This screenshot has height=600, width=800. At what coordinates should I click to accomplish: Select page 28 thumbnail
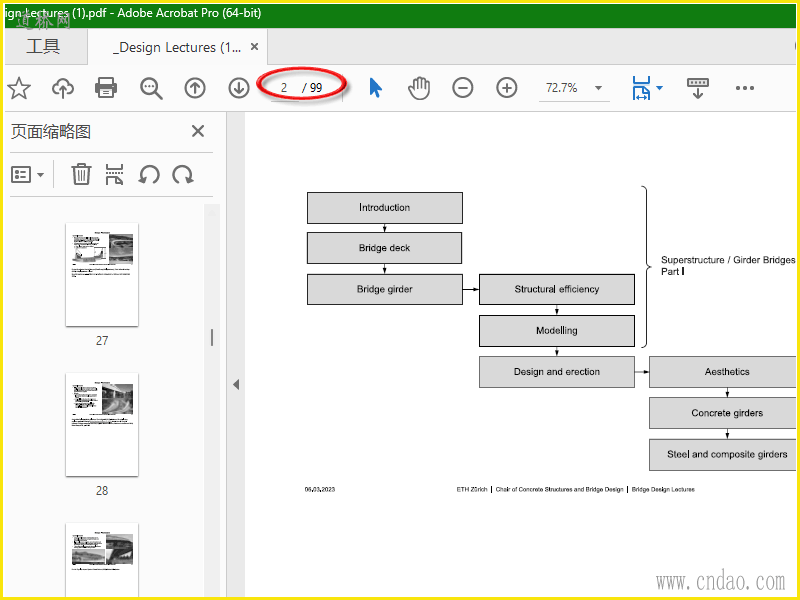[x=102, y=424]
